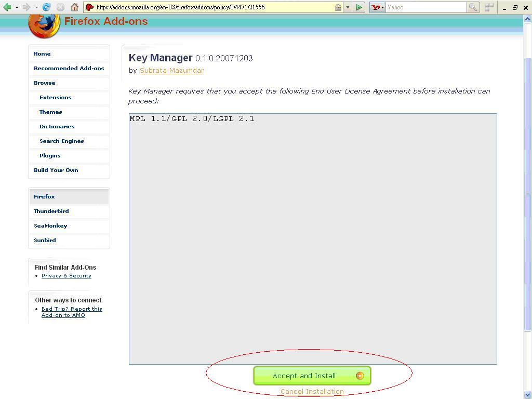Image resolution: width=532 pixels, height=399 pixels.
Task: Click the Find Similar Add-Ons heading
Action: pos(65,268)
